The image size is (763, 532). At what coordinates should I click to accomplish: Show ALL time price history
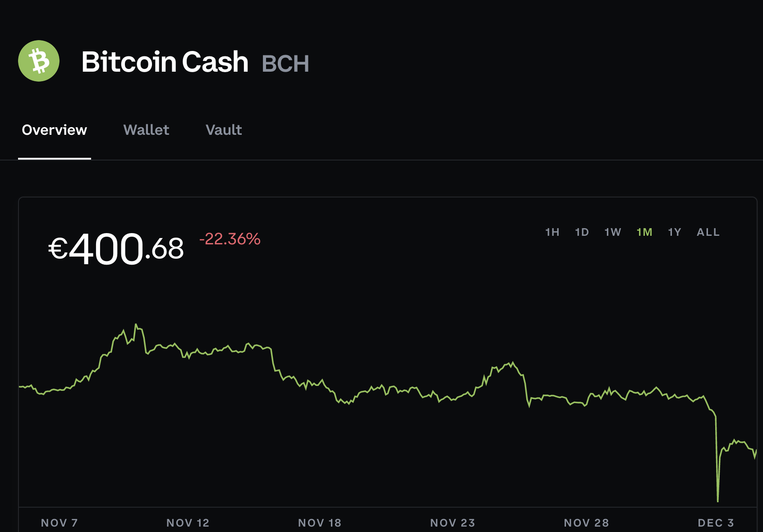coord(708,232)
